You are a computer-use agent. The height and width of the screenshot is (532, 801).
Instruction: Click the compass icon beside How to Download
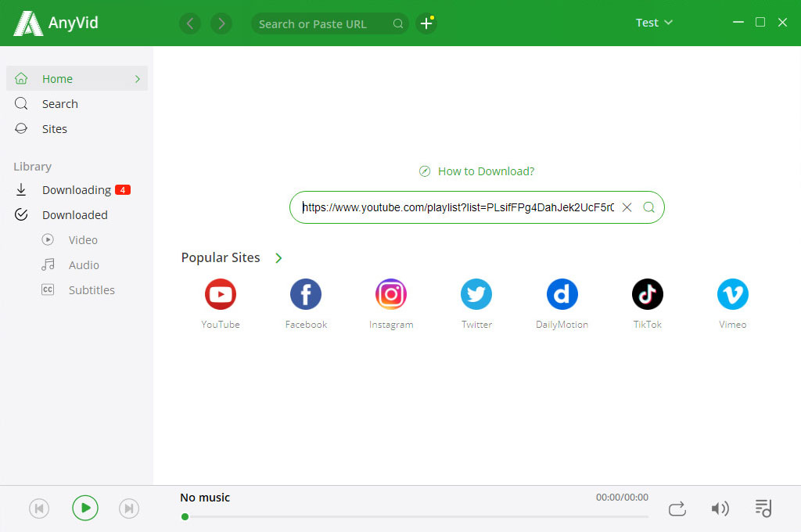click(425, 171)
